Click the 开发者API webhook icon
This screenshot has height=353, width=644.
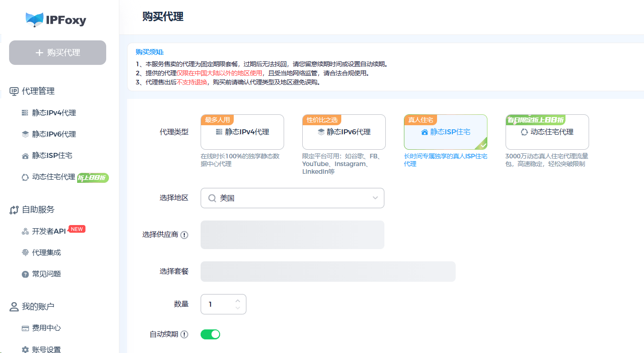[x=25, y=231]
